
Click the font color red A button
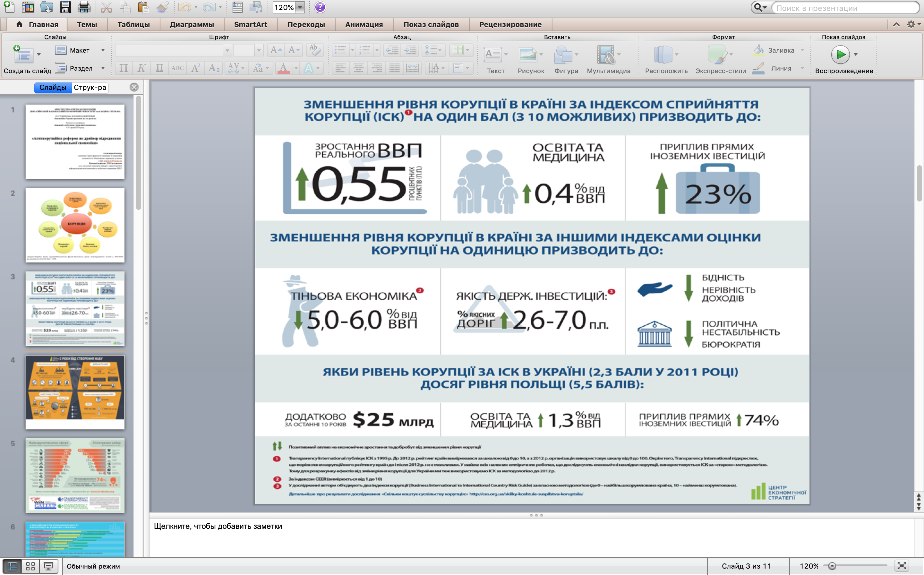283,68
